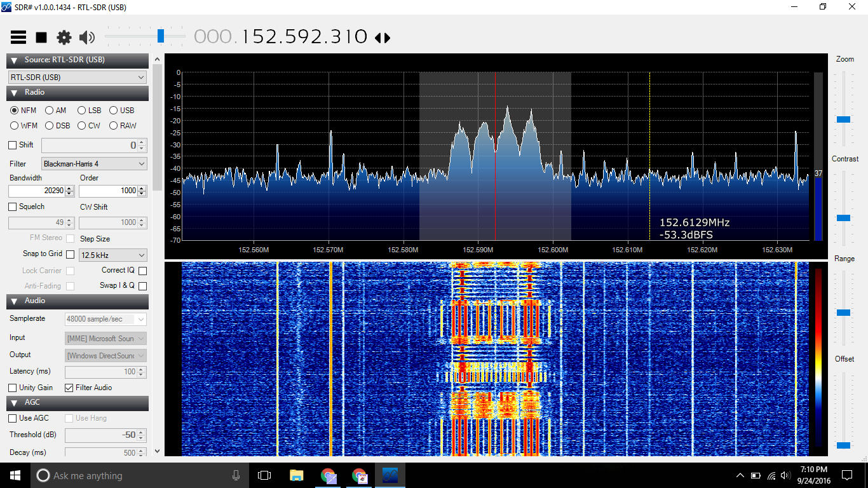868x488 pixels.
Task: Click the tuned frequency readout 152.592.310
Action: (x=304, y=37)
